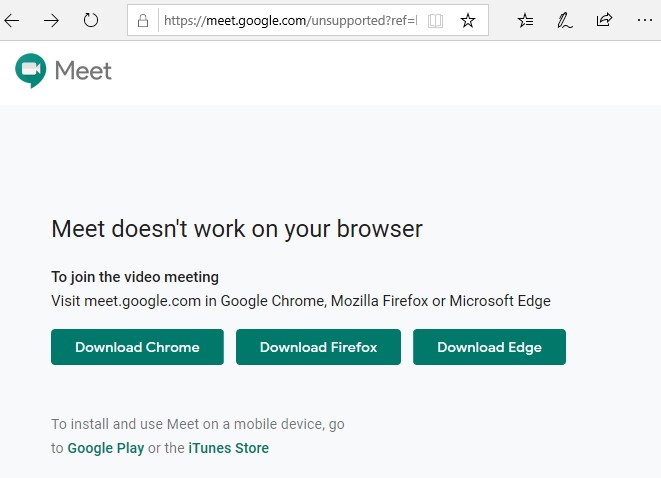661x478 pixels.
Task: Share this page using the share icon
Action: 604,20
